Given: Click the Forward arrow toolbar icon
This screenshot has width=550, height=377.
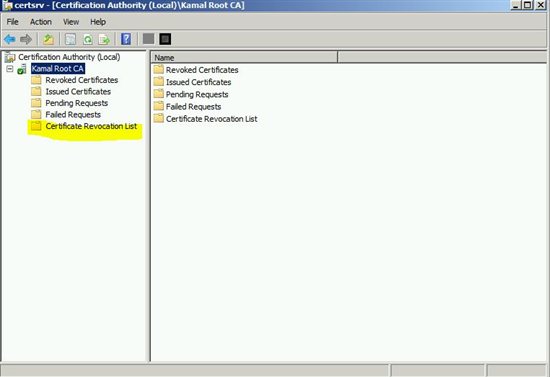Looking at the screenshot, I should point(26,39).
